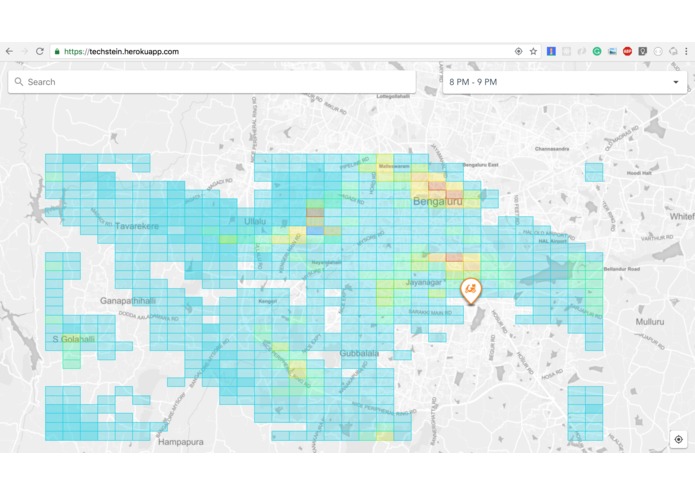Reload the techstein page
The height and width of the screenshot is (494, 695).
[39, 51]
